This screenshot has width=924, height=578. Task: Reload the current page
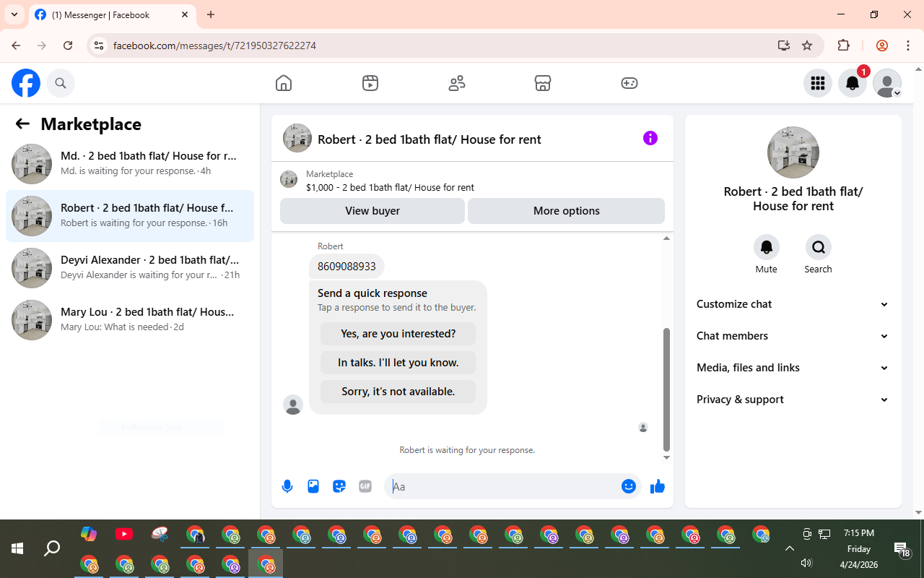click(x=68, y=46)
